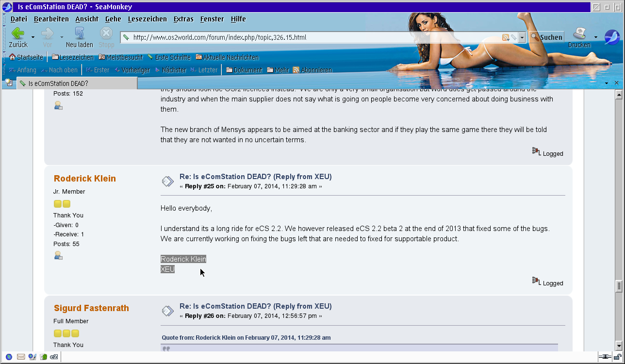625x364 pixels.
Task: Close the current tab with X
Action: 617,83
